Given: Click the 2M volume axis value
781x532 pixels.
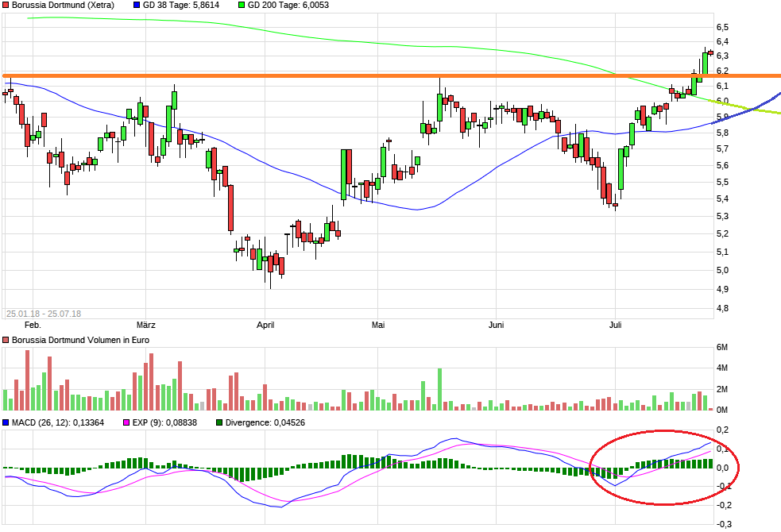Looking at the screenshot, I should (722, 389).
